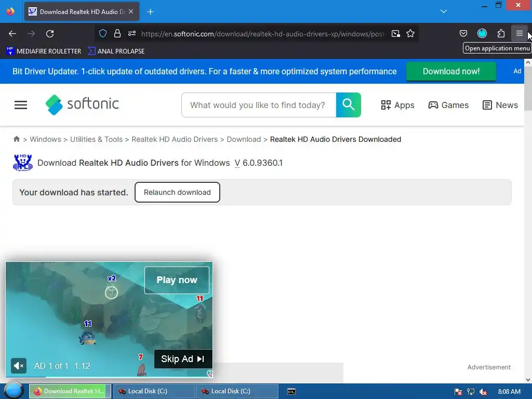The width and height of the screenshot is (532, 399).
Task: Click Download now! ad button
Action: (x=451, y=71)
